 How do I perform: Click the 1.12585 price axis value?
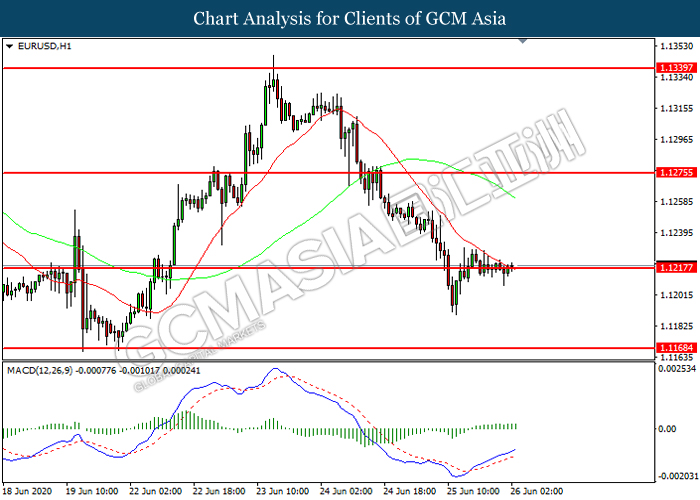(x=676, y=202)
